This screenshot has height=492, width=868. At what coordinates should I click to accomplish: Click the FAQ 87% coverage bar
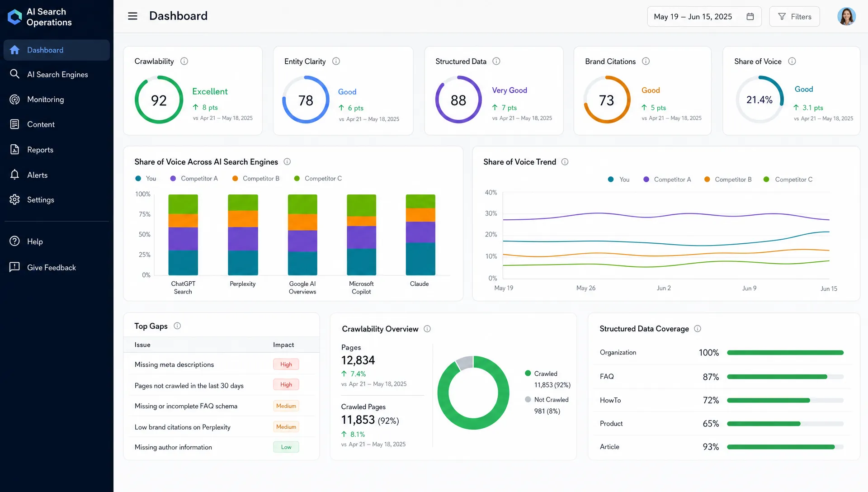(785, 377)
